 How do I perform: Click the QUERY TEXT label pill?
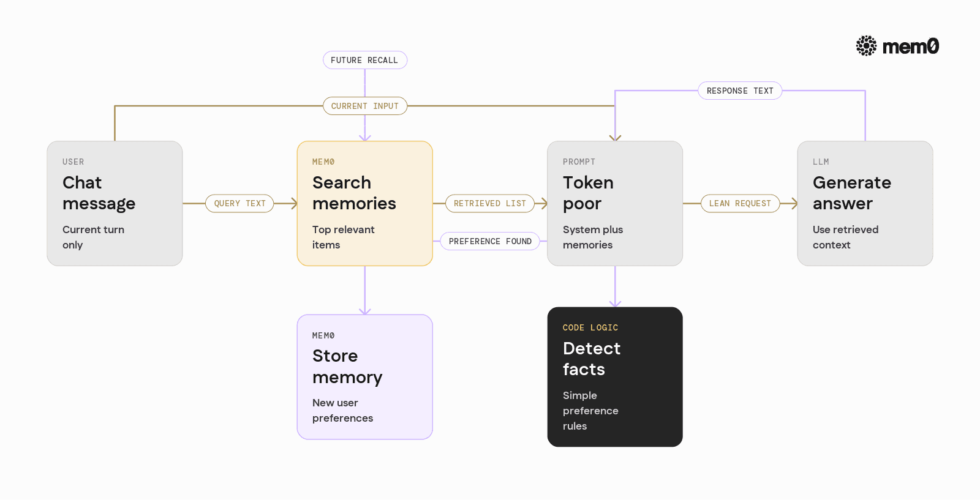[239, 203]
